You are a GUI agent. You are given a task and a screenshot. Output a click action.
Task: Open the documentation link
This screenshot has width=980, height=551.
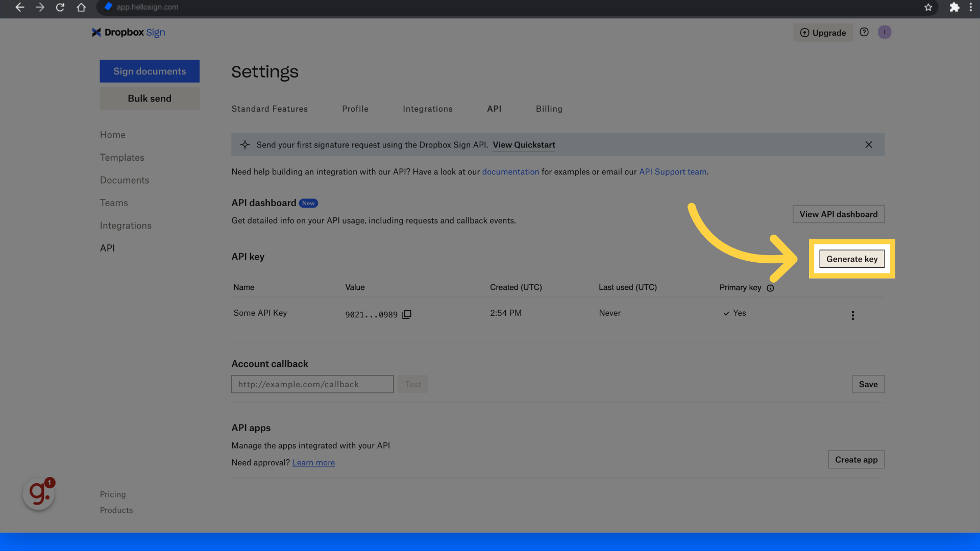510,172
